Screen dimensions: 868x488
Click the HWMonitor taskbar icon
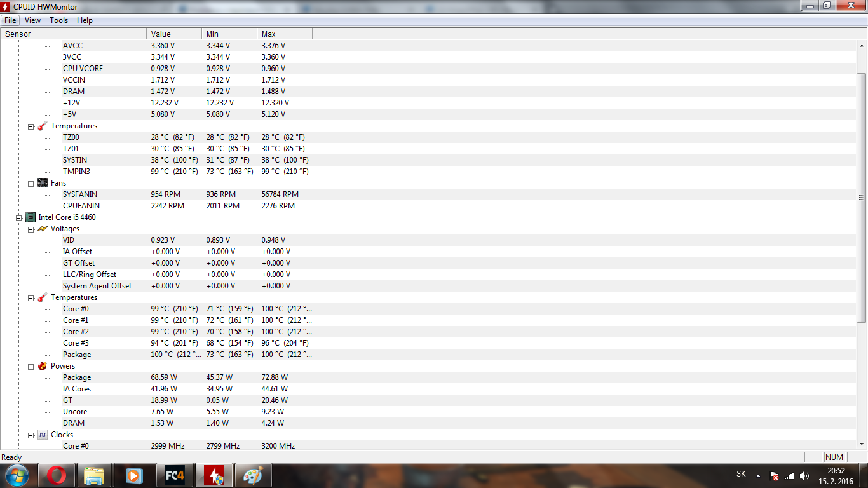coord(214,475)
